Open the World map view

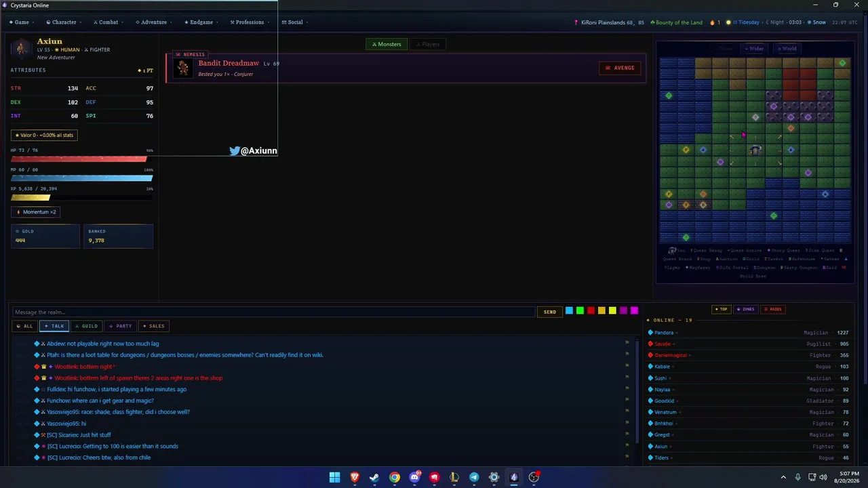(x=787, y=49)
